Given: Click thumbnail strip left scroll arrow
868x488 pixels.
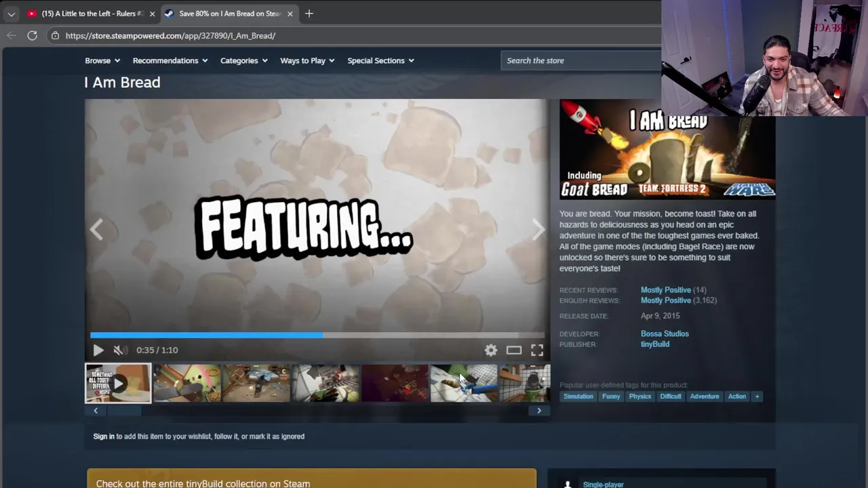Looking at the screenshot, I should pyautogui.click(x=96, y=410).
